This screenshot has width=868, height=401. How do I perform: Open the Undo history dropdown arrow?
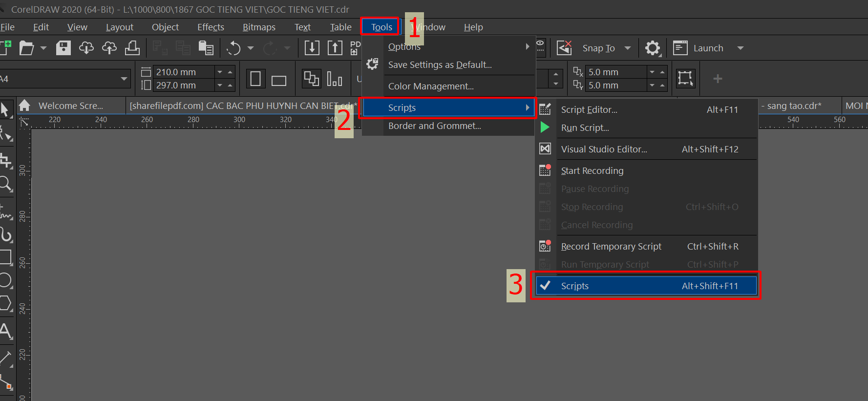(251, 48)
